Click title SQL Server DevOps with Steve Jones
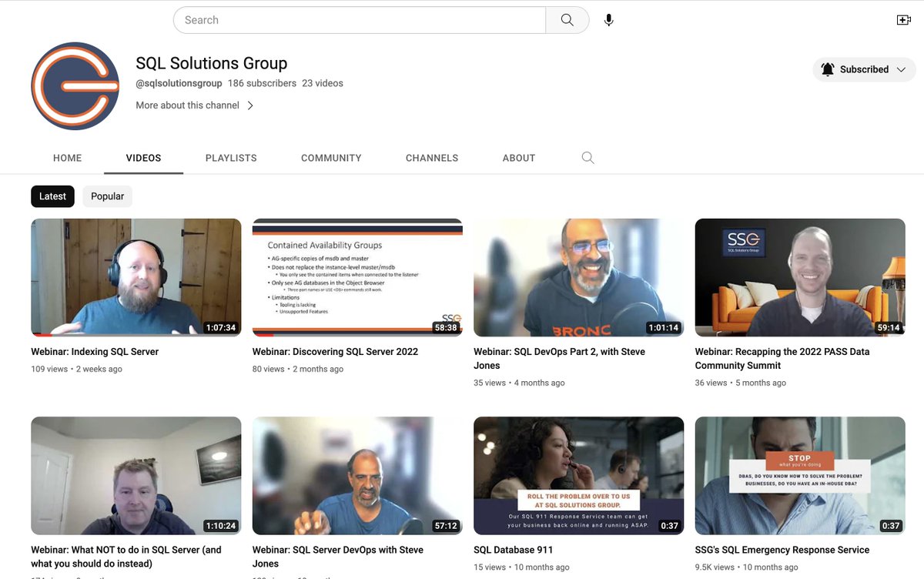The height and width of the screenshot is (579, 924). [338, 557]
